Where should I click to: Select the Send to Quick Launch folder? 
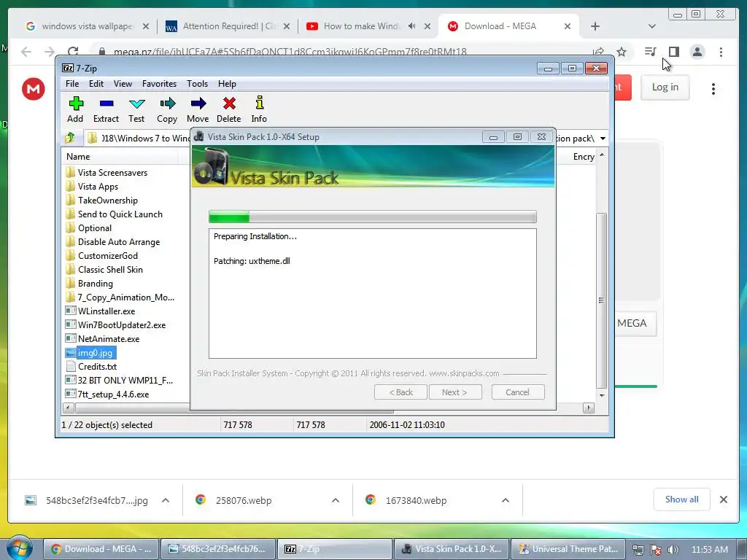(x=120, y=214)
